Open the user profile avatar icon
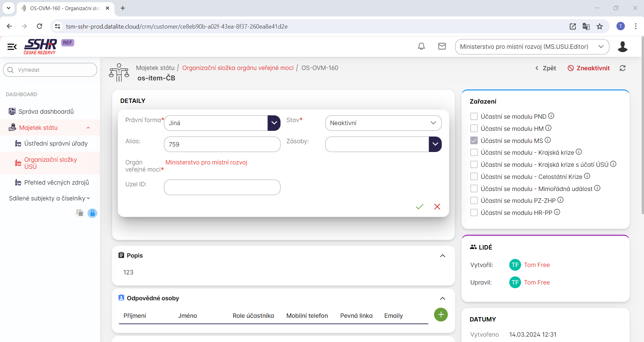Image resolution: width=644 pixels, height=342 pixels. (622, 47)
